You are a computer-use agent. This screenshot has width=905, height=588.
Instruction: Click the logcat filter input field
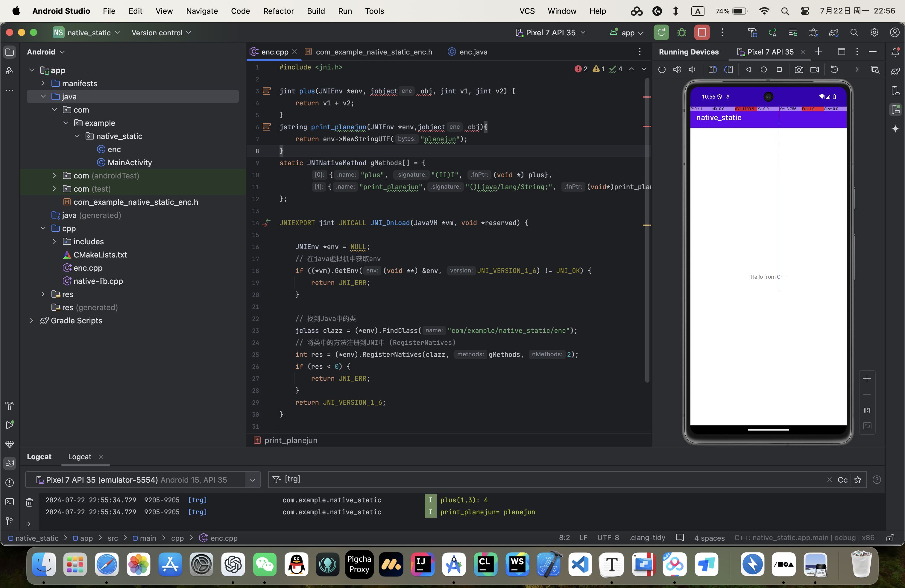532,479
